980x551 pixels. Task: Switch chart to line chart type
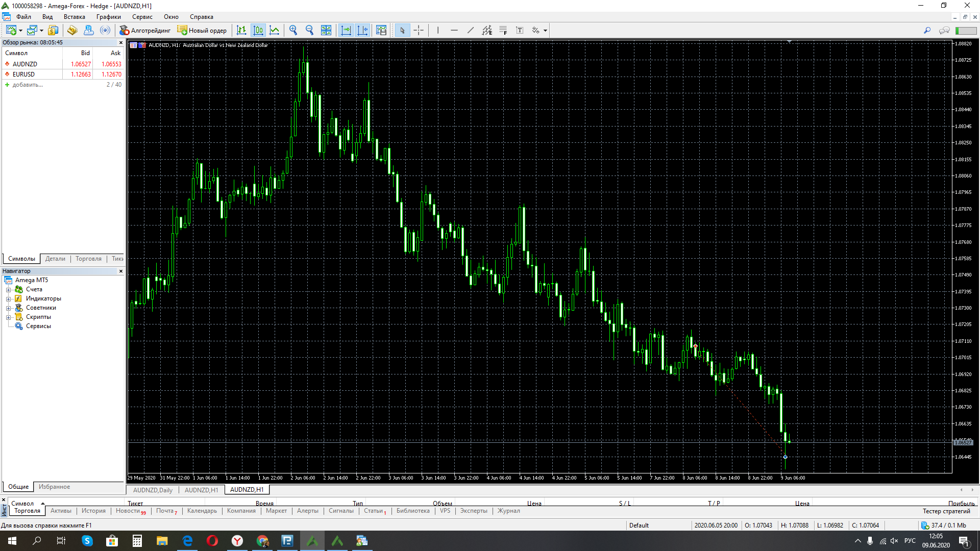(275, 30)
